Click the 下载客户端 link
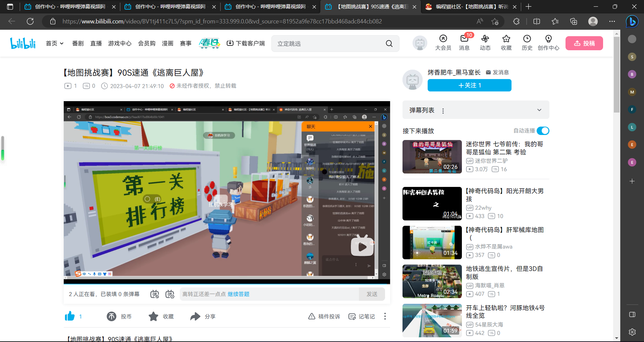 pyautogui.click(x=246, y=44)
